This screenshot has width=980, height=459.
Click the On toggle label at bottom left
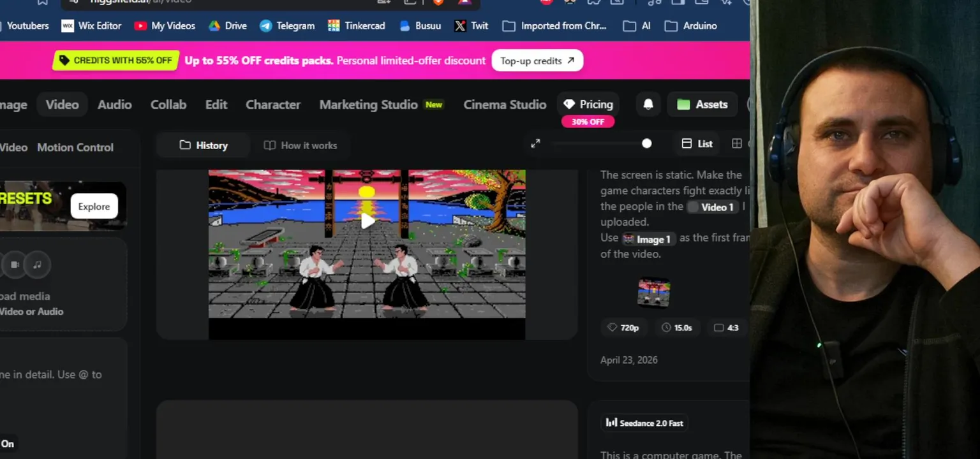pos(8,444)
